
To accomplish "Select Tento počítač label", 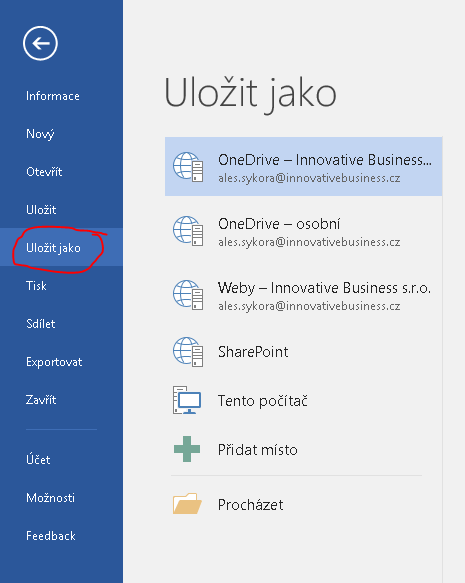I will (x=262, y=401).
